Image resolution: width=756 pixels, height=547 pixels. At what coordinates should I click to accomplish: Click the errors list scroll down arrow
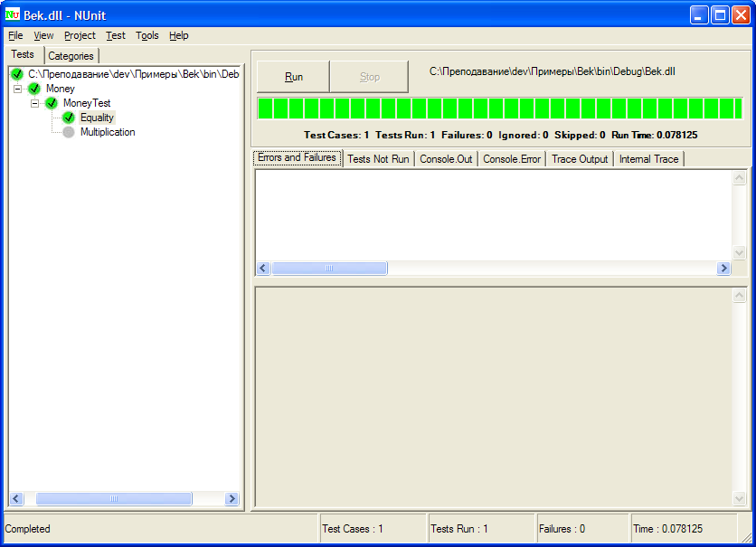click(x=739, y=252)
